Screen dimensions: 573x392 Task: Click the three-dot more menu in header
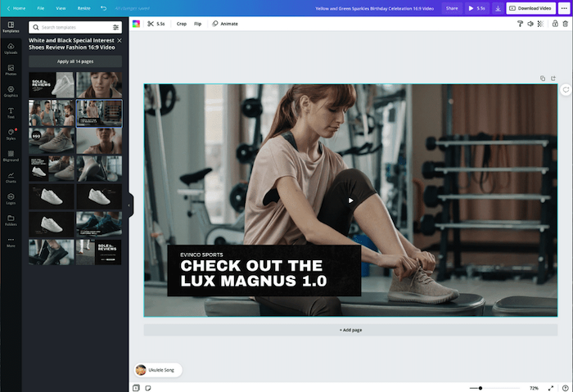(x=564, y=8)
